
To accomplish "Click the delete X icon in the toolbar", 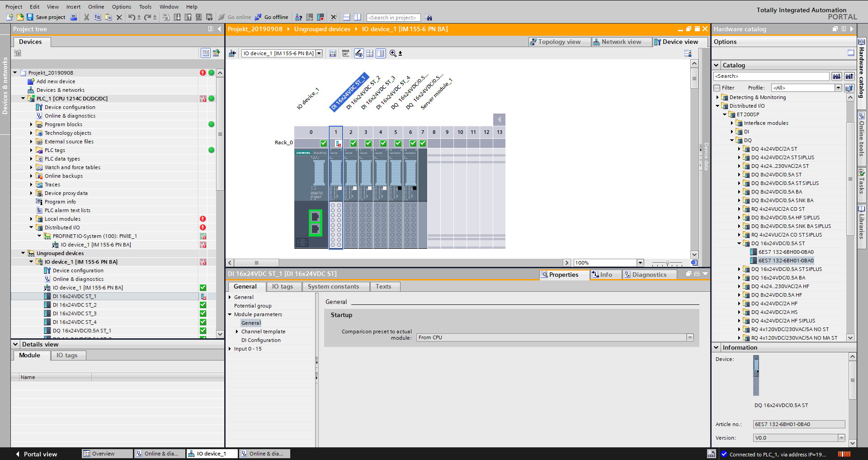I will click(x=119, y=17).
